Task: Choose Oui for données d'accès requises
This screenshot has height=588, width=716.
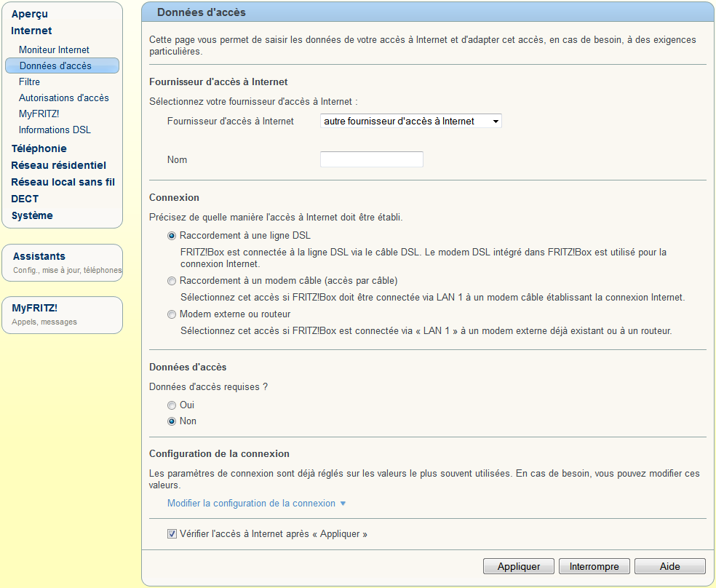Action: click(x=172, y=405)
